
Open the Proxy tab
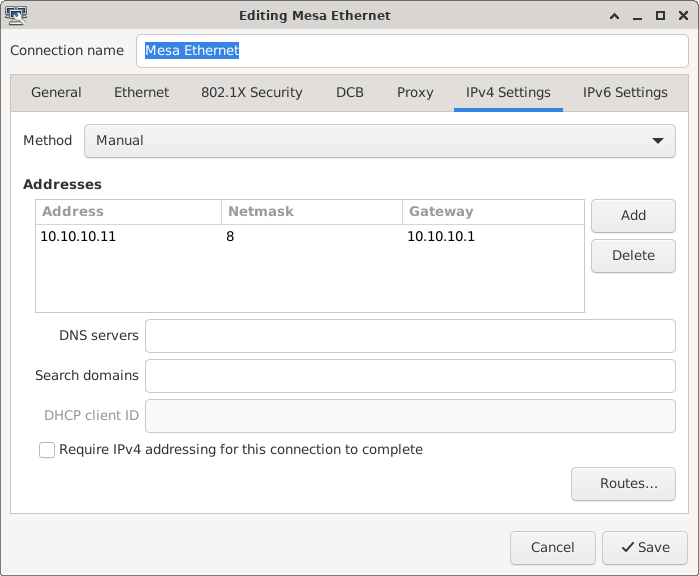tap(415, 93)
